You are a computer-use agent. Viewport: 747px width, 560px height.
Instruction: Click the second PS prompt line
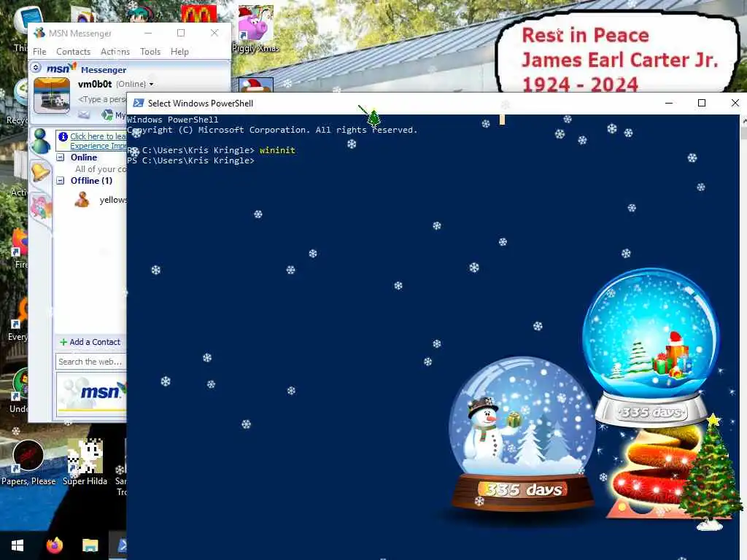[190, 160]
